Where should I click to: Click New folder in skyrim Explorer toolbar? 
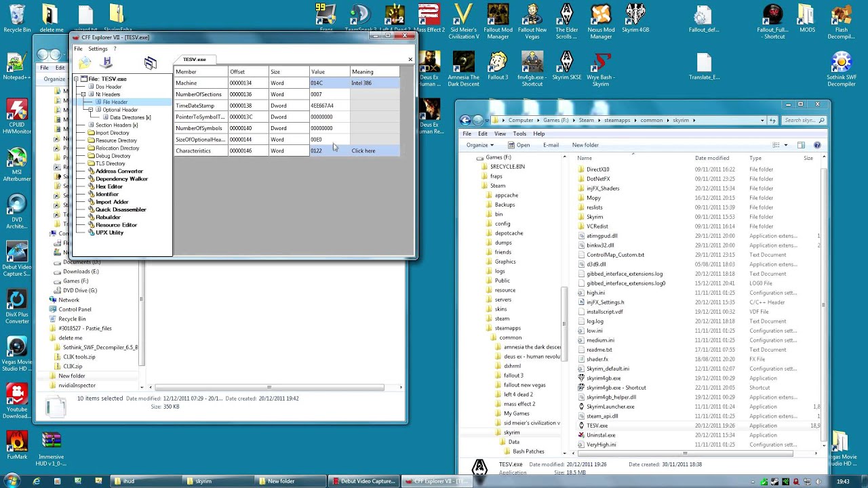(x=585, y=145)
